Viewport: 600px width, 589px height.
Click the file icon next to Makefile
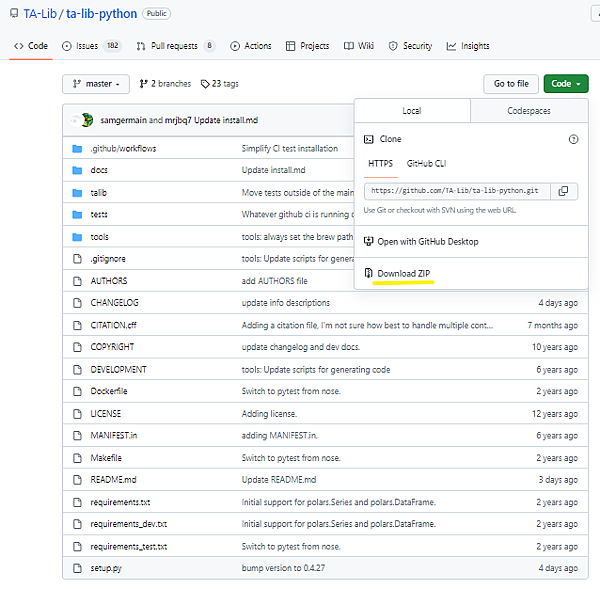click(x=77, y=458)
